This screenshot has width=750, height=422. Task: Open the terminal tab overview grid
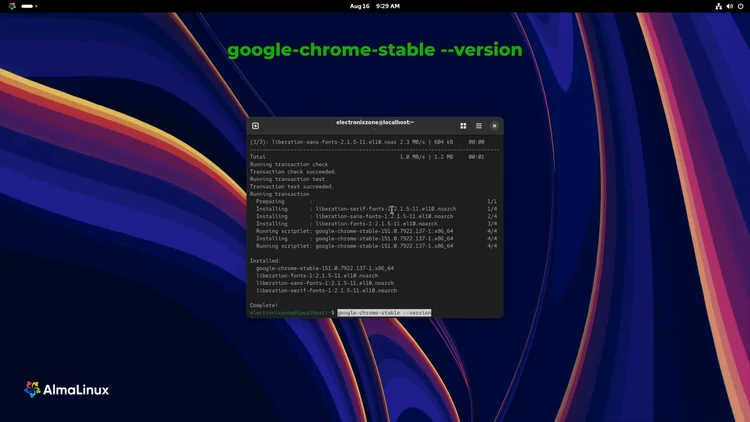pyautogui.click(x=463, y=126)
